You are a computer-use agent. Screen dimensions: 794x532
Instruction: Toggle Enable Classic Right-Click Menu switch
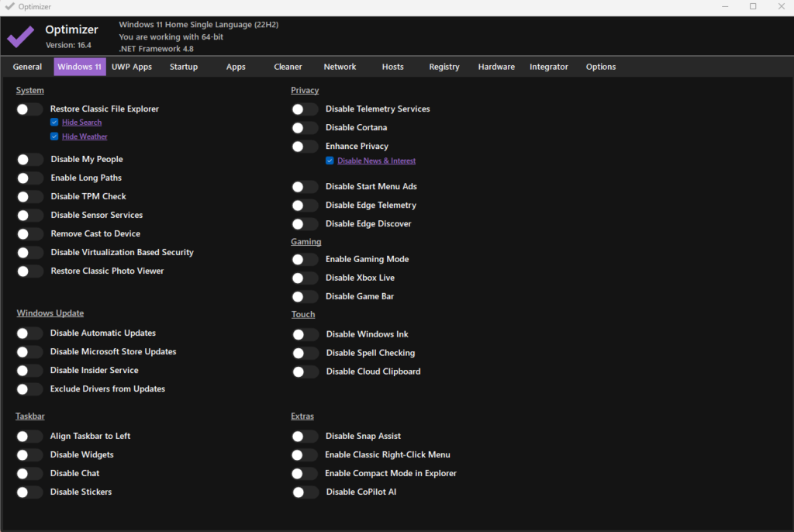coord(305,455)
